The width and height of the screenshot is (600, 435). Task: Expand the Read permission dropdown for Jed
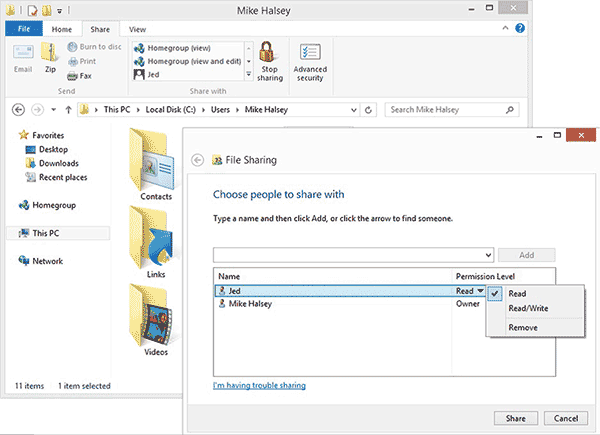click(x=480, y=291)
